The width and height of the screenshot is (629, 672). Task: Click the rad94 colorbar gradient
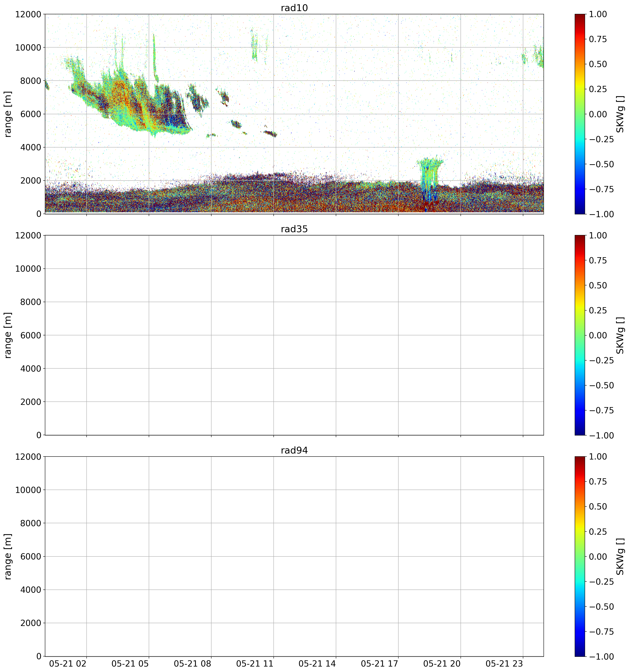(580, 556)
